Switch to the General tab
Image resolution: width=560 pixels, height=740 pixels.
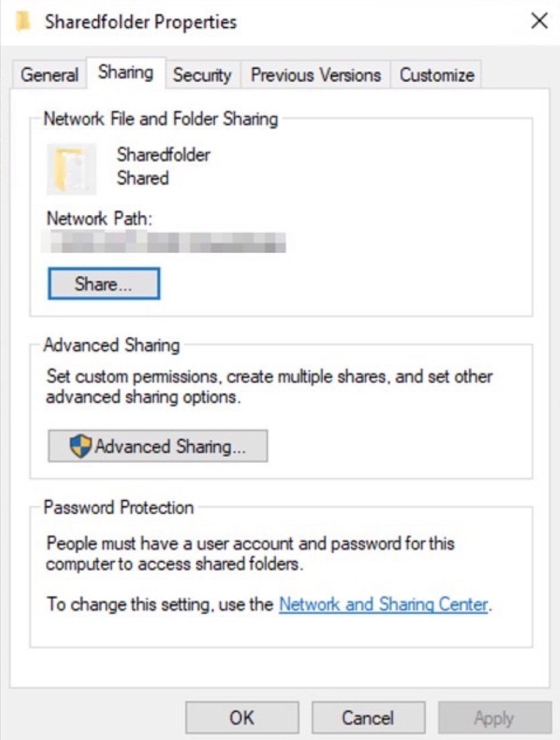pos(50,74)
